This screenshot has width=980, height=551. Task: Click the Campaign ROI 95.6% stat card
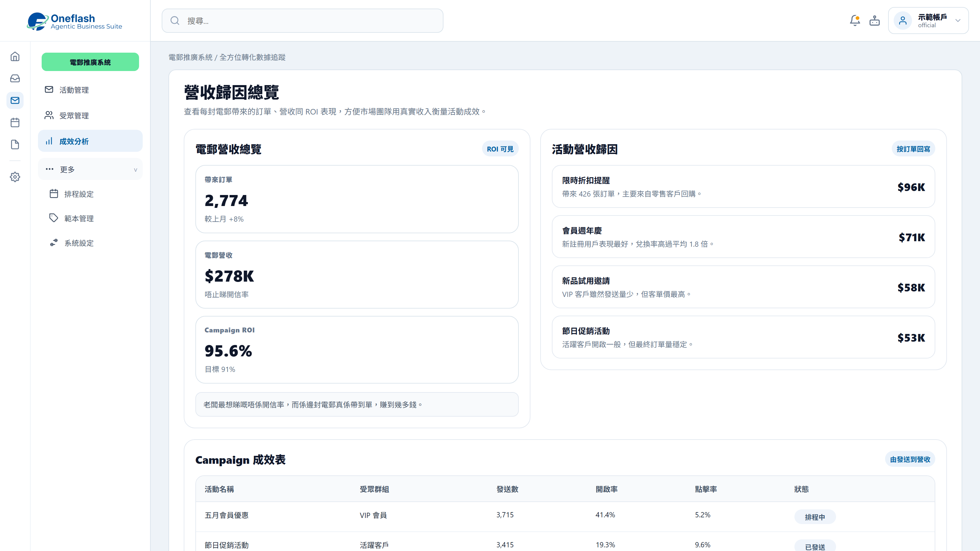357,350
